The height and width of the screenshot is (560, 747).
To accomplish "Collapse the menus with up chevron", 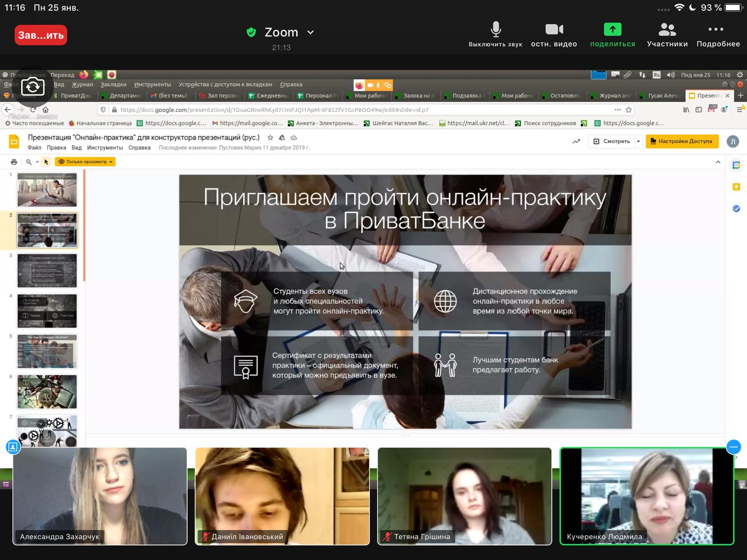I will 718,162.
